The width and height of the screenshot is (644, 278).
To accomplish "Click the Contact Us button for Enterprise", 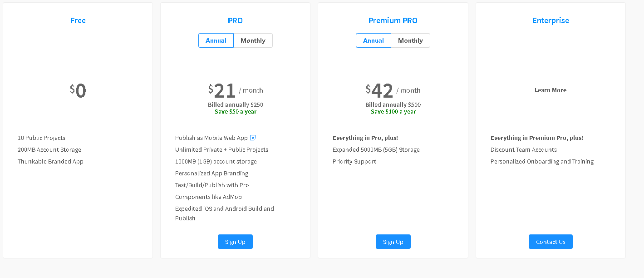I will [x=551, y=242].
